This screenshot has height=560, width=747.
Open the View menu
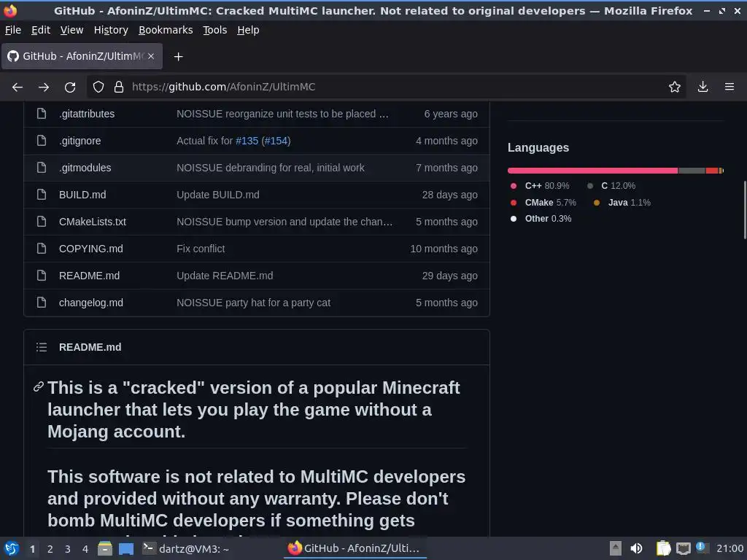[72, 30]
